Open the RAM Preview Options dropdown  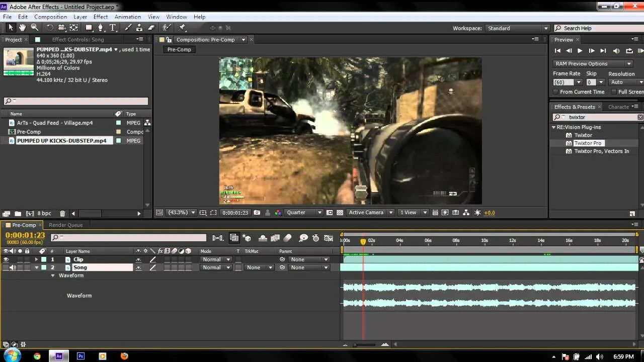593,64
